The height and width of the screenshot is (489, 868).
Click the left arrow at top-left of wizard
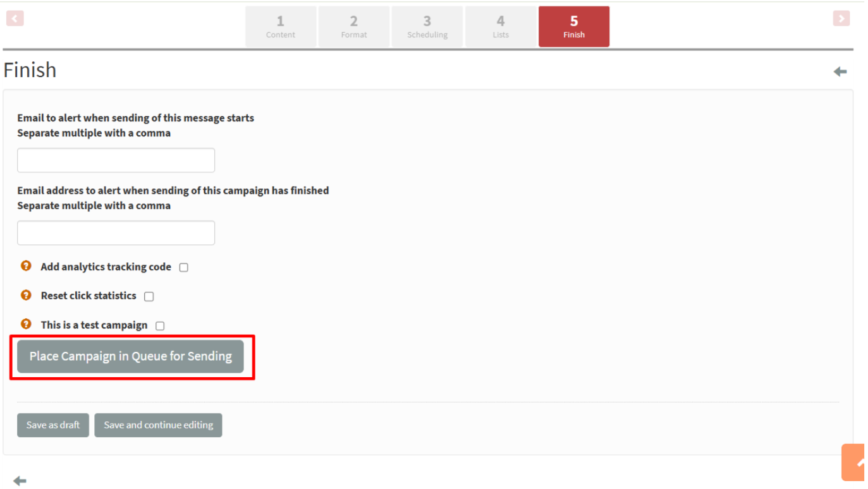point(15,18)
